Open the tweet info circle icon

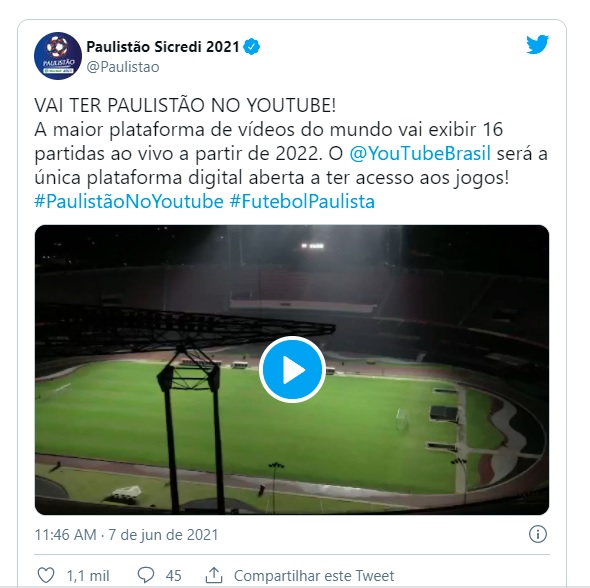[x=538, y=534]
